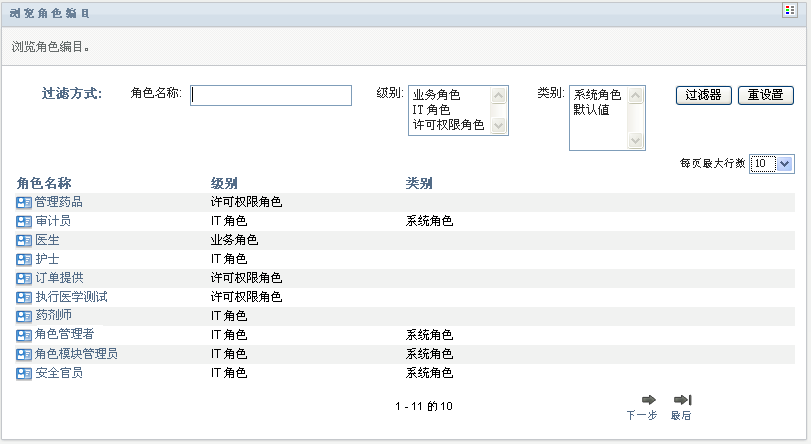Open the 角色管理者 role link

click(x=65, y=334)
